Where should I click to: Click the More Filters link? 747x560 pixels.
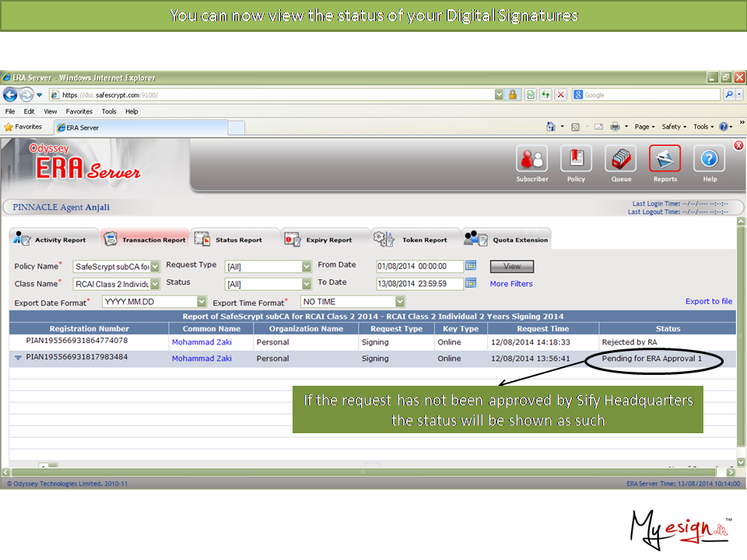(x=511, y=284)
